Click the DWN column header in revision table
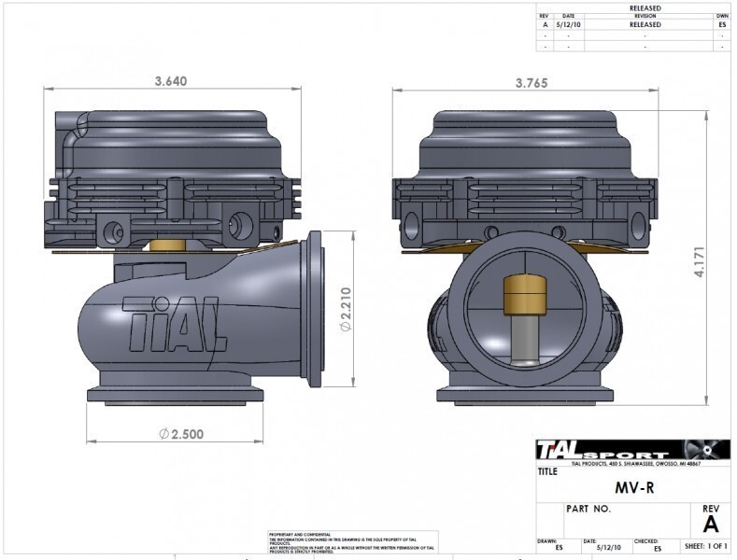737x560 pixels. click(x=722, y=16)
